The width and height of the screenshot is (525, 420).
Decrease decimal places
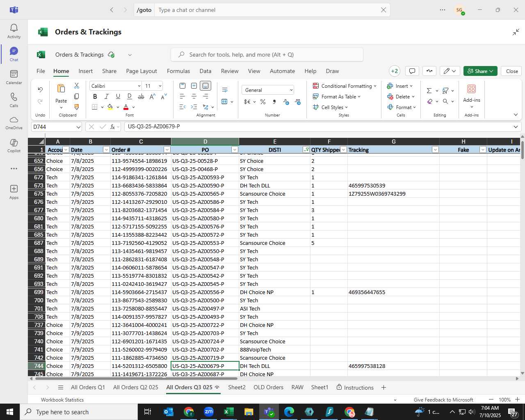(x=297, y=102)
